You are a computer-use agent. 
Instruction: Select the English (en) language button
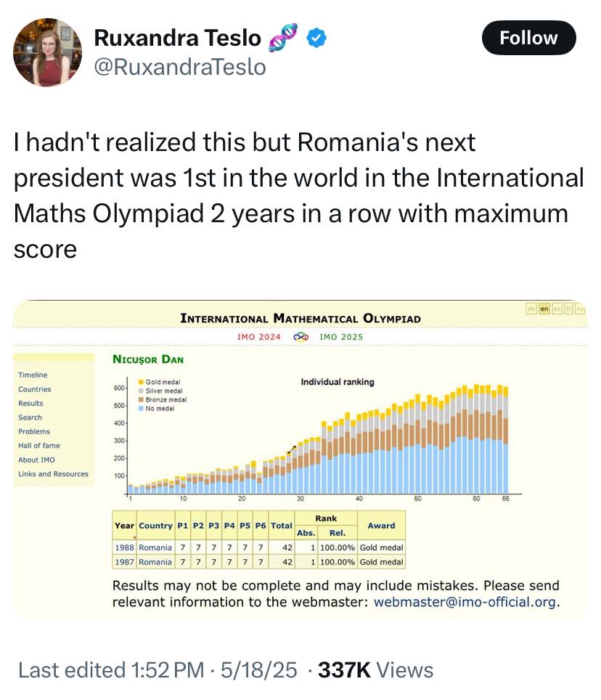point(544,310)
